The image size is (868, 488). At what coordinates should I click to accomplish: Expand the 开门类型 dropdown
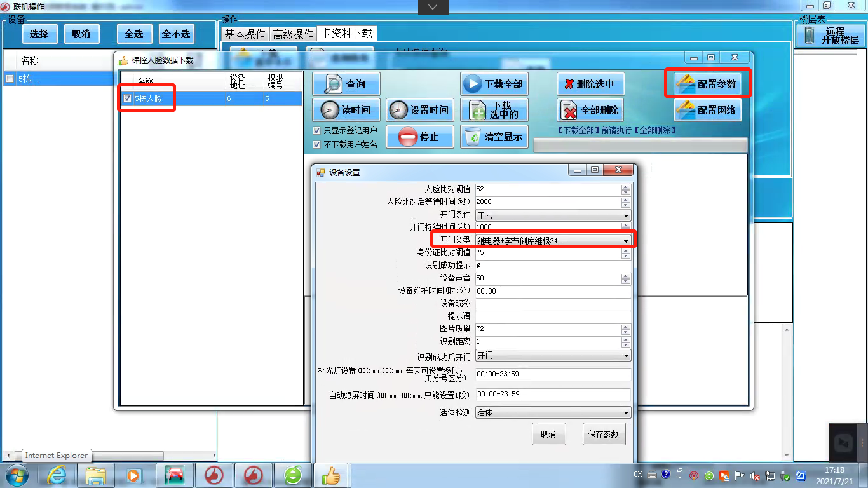[x=626, y=241]
